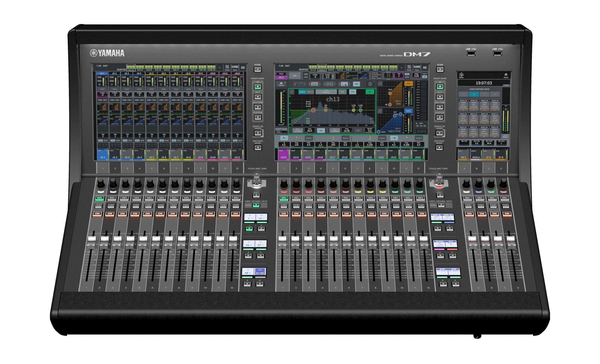Toggle +48V on ch 1 strip
Viewport: 600px width, 364px height.
[100, 100]
